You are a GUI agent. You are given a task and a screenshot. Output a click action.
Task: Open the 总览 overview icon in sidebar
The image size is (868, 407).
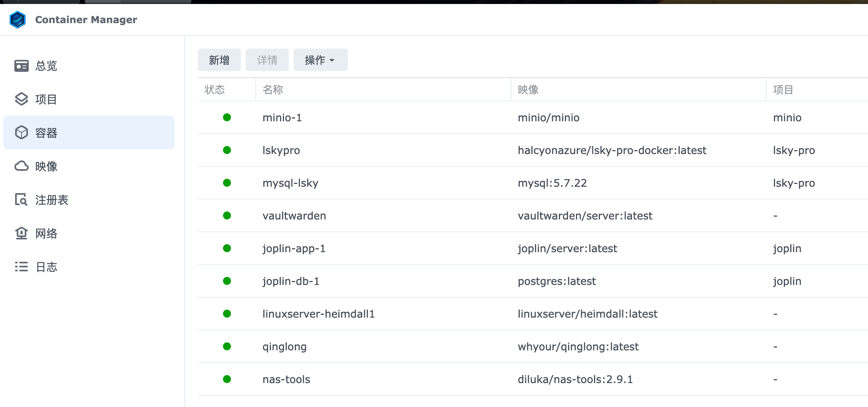22,66
